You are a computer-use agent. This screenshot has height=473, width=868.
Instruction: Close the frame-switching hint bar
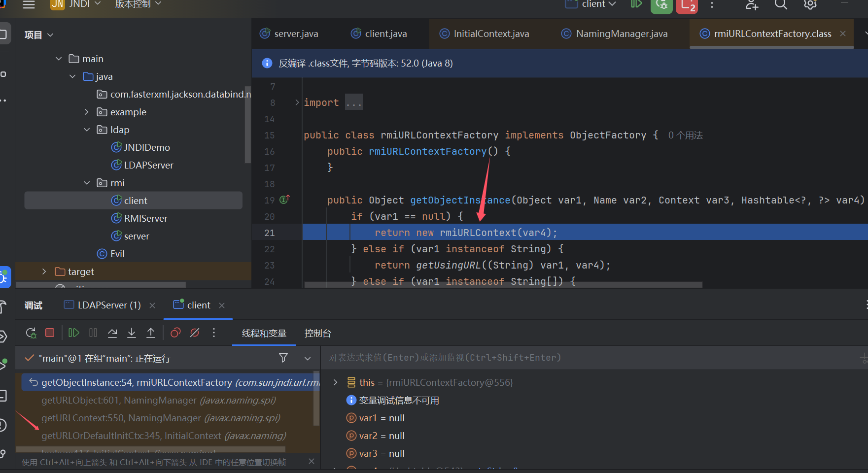tap(311, 461)
